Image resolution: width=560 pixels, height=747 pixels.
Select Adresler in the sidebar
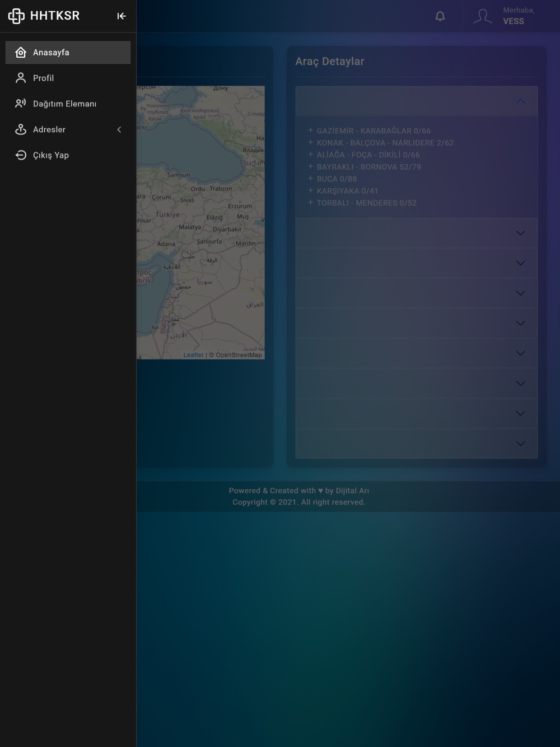49,129
